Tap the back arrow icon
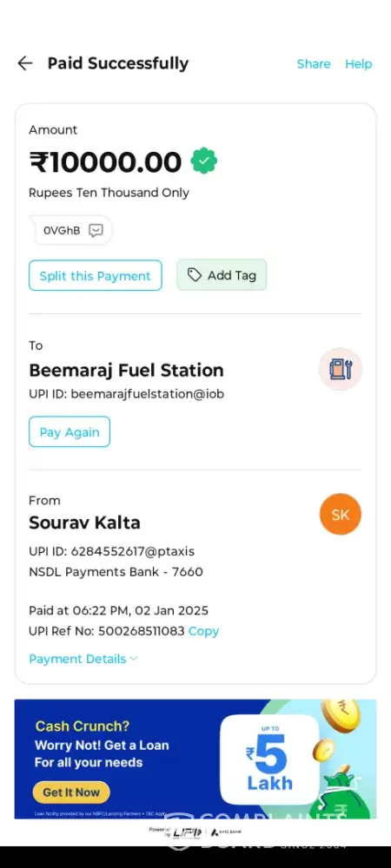This screenshot has height=868, width=391. click(25, 63)
